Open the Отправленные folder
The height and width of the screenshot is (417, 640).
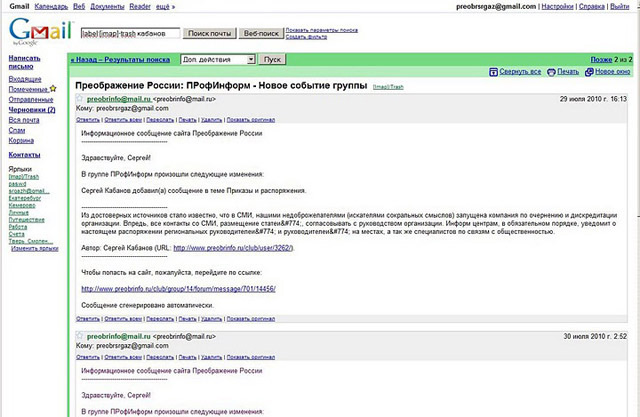[x=31, y=100]
